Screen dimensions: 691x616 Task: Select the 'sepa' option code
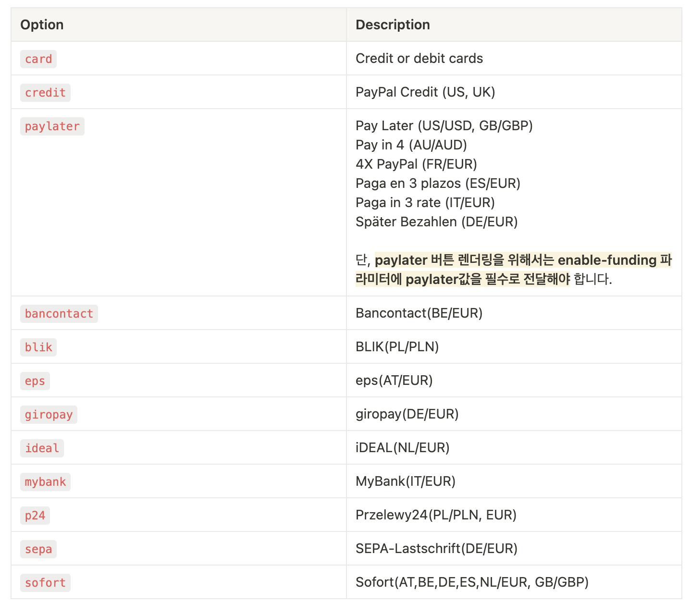tap(38, 549)
